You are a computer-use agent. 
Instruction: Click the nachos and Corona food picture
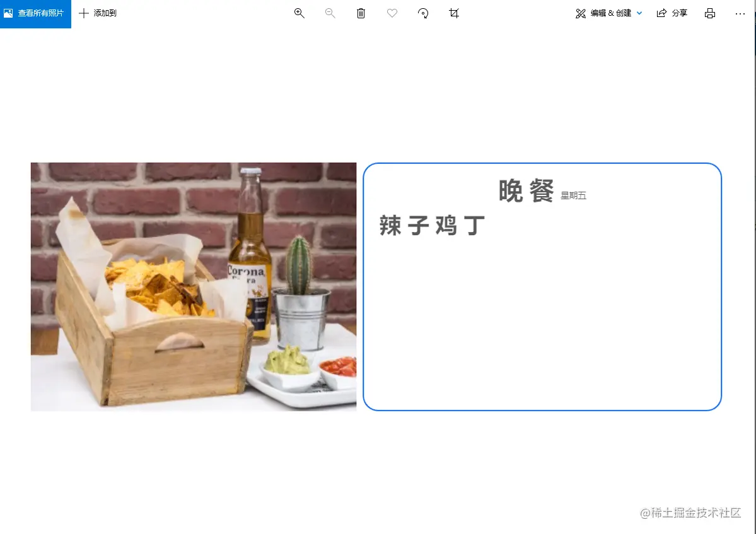(x=194, y=287)
